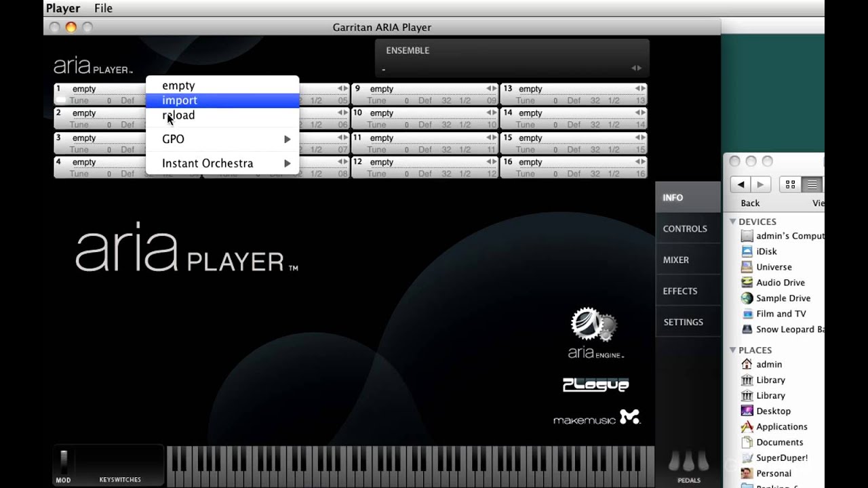Switch to the INFO tab
868x488 pixels.
tap(688, 197)
